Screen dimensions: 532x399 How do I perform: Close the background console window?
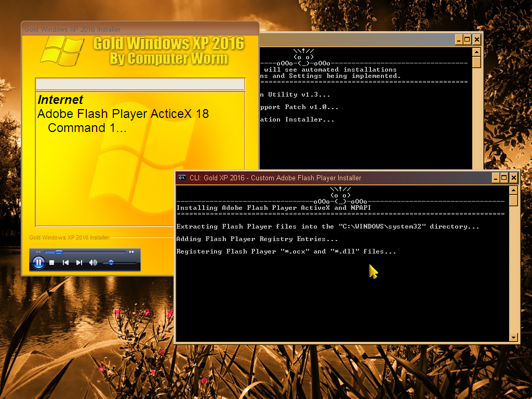(x=477, y=40)
